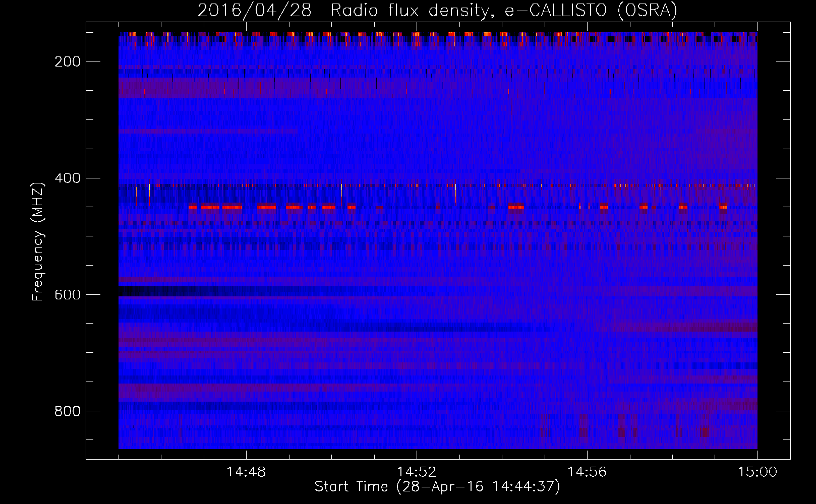The height and width of the screenshot is (504, 816).
Task: Click the 14:52 time tick label
Action: (417, 472)
